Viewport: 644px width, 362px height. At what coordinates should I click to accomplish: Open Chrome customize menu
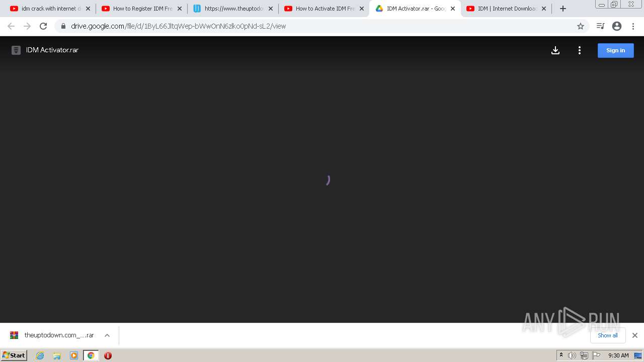tap(633, 26)
